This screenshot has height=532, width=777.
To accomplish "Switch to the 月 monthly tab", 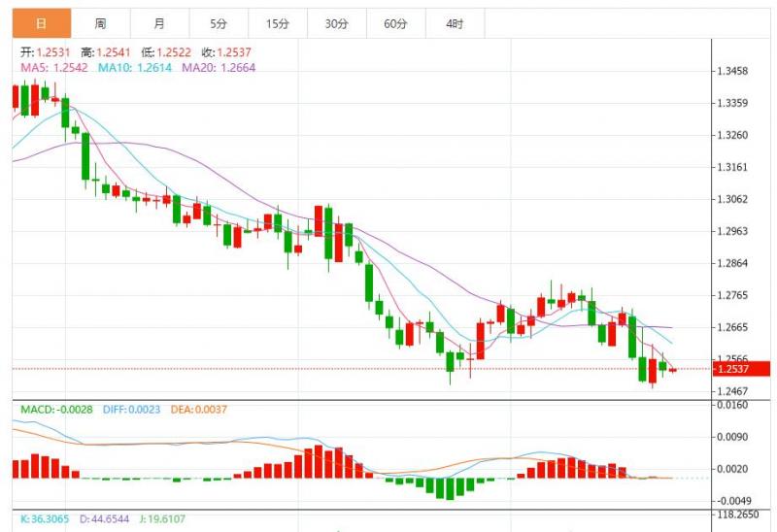I will pos(159,23).
